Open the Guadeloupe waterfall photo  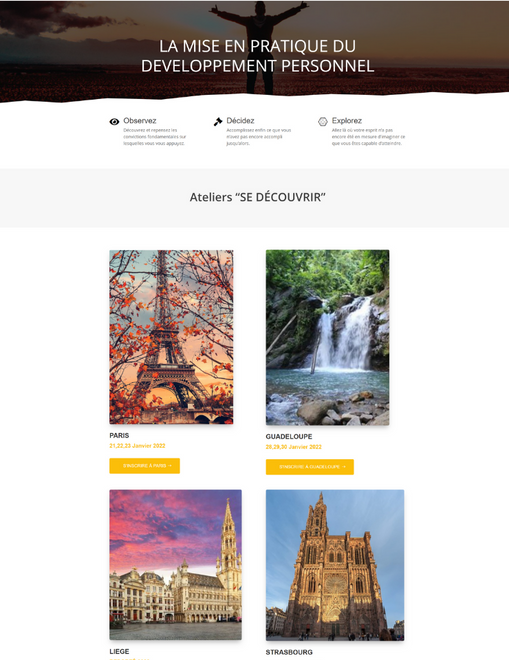point(328,338)
